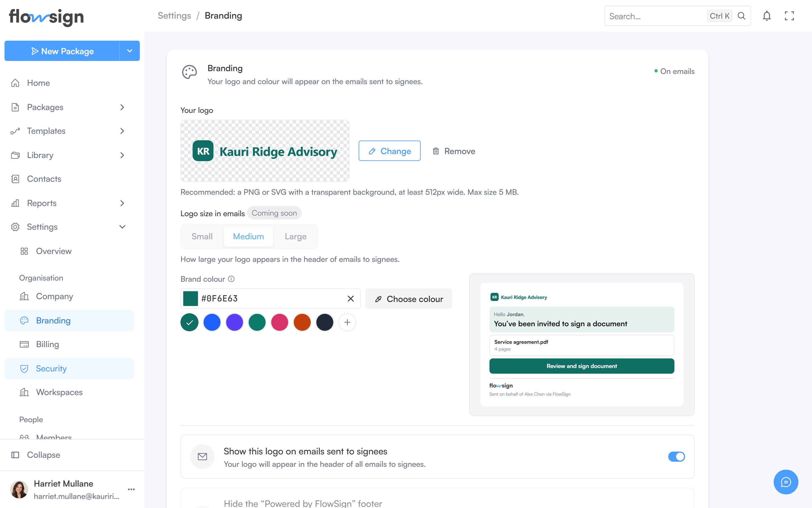
Task: Click Remove logo button
Action: point(453,151)
